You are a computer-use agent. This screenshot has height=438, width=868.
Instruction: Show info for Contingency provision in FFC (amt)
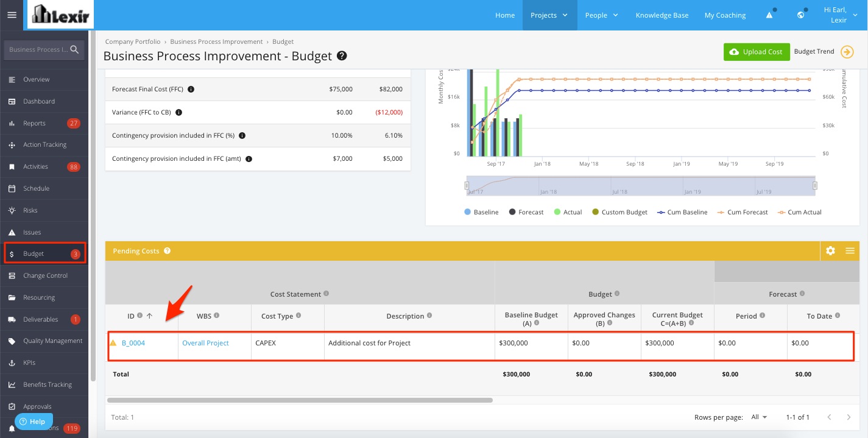pyautogui.click(x=249, y=159)
